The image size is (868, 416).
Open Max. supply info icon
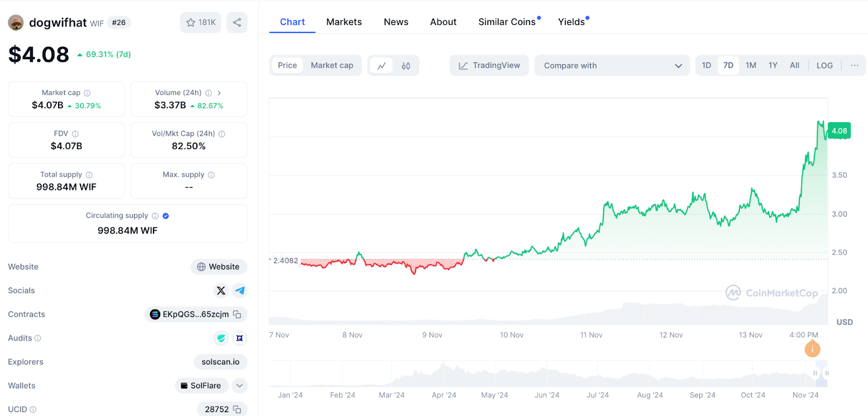[x=212, y=175]
